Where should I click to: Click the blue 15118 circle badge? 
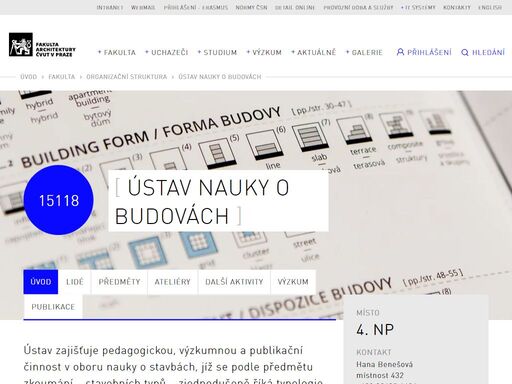59,200
